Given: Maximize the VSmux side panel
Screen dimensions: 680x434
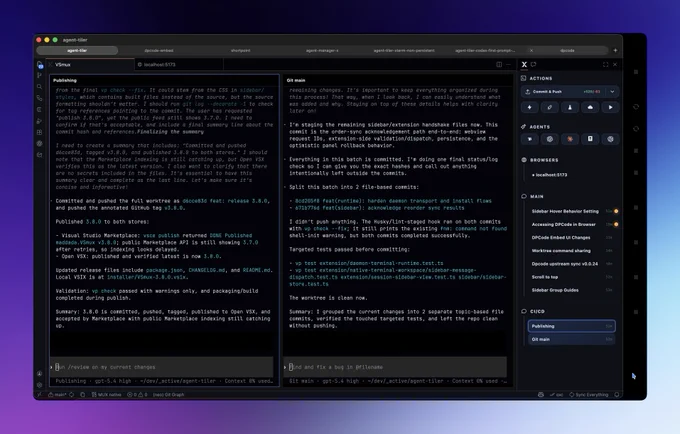Looking at the screenshot, I should pos(605,65).
